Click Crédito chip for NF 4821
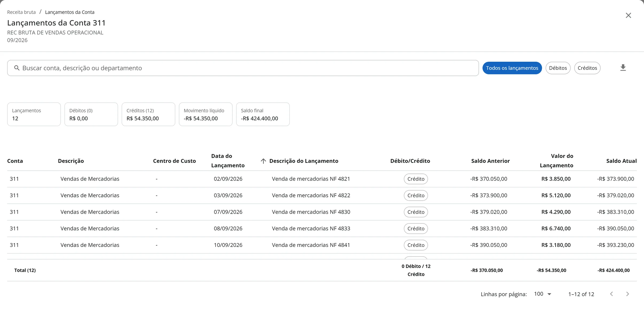The image size is (644, 314). (416, 179)
